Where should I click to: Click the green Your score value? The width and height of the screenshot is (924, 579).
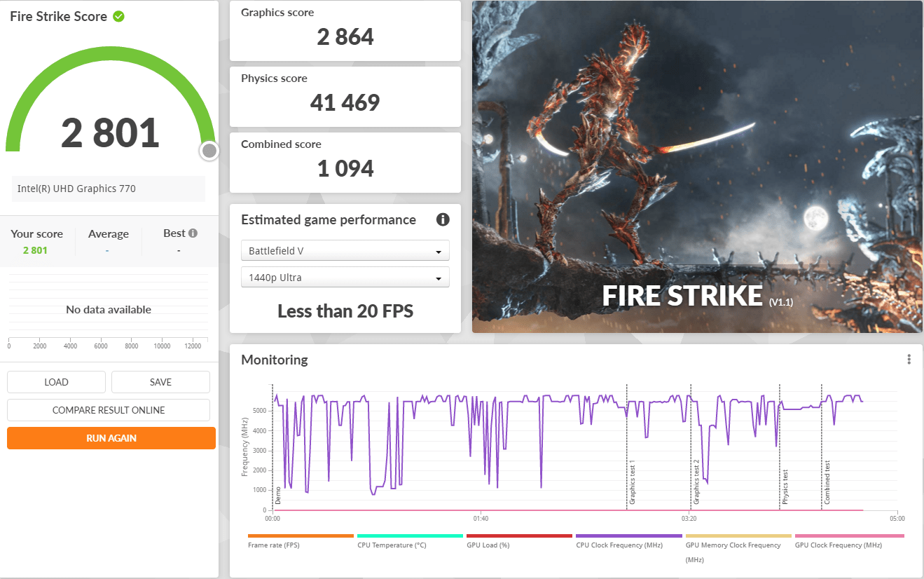(35, 250)
